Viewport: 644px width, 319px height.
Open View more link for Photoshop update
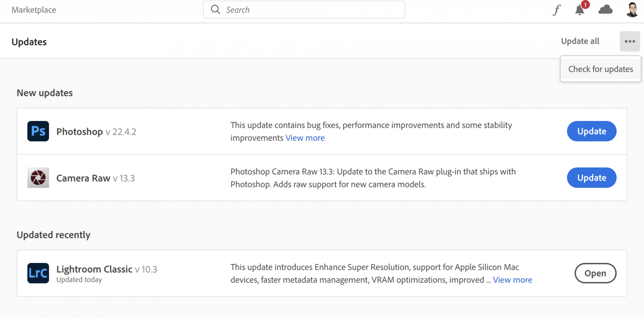click(305, 138)
